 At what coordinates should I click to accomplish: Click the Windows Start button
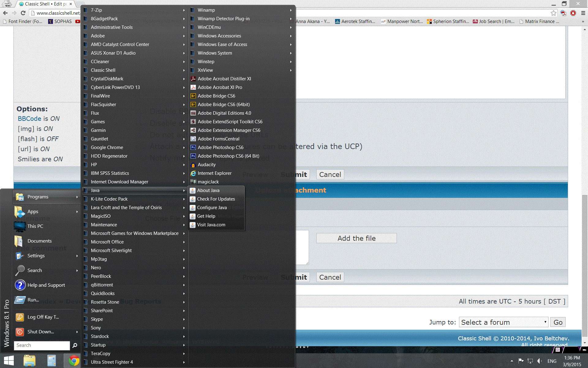point(9,361)
